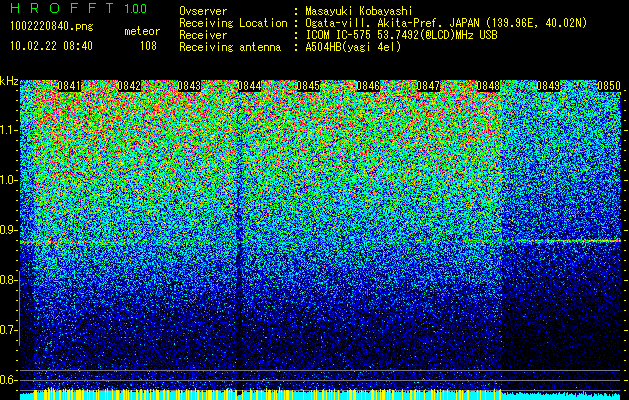
Task: Click the 0844 time marker
Action: coord(250,86)
